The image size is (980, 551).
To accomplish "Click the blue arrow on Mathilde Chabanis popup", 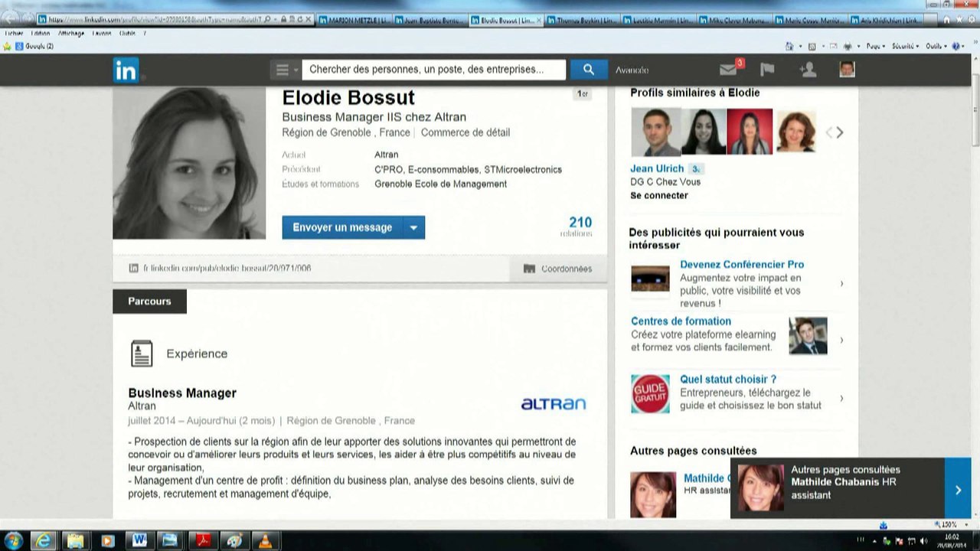I will pyautogui.click(x=958, y=490).
